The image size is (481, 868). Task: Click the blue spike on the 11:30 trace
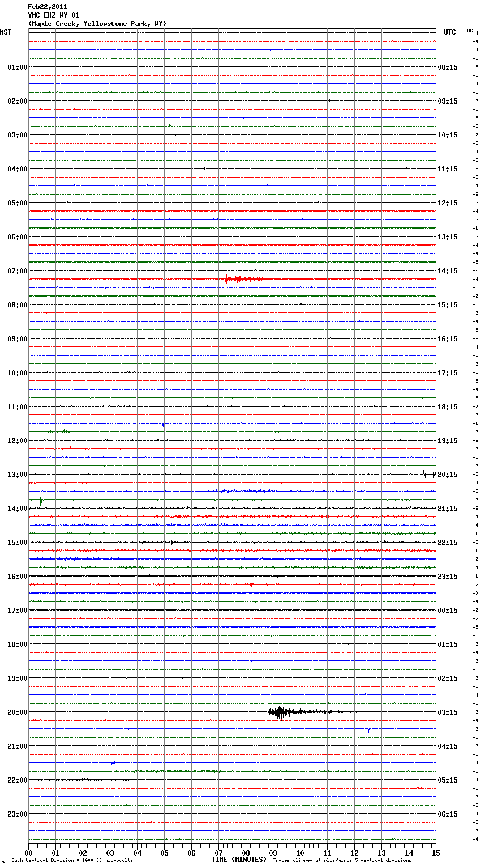pos(163,424)
